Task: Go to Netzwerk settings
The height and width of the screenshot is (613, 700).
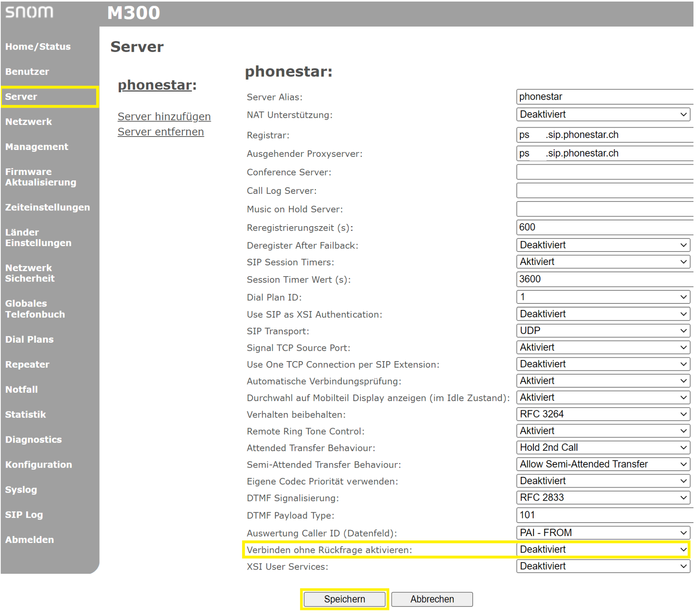Action: pos(28,122)
